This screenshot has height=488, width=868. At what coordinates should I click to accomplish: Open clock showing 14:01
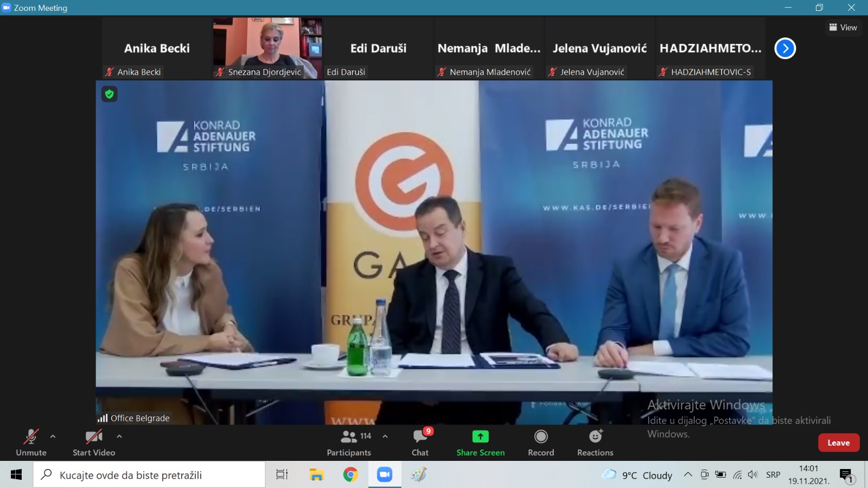tap(808, 474)
